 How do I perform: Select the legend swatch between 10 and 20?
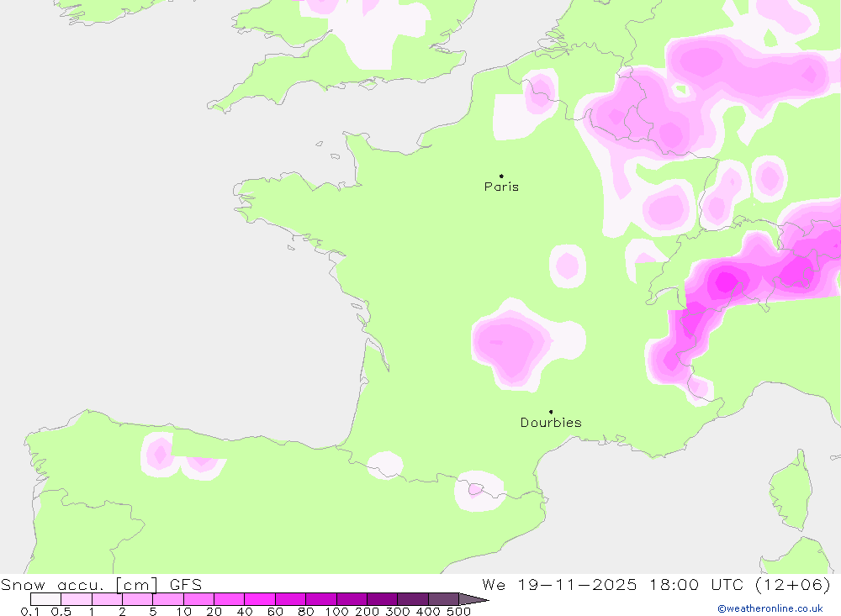(198, 599)
